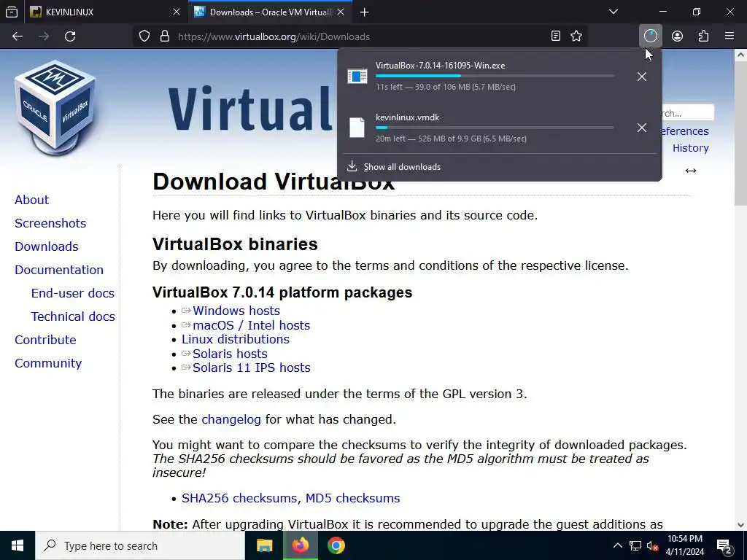Open the Screenshots sidebar link

pos(50,223)
